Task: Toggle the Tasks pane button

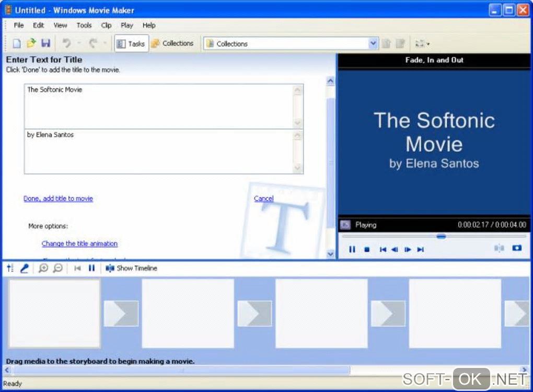Action: point(131,43)
